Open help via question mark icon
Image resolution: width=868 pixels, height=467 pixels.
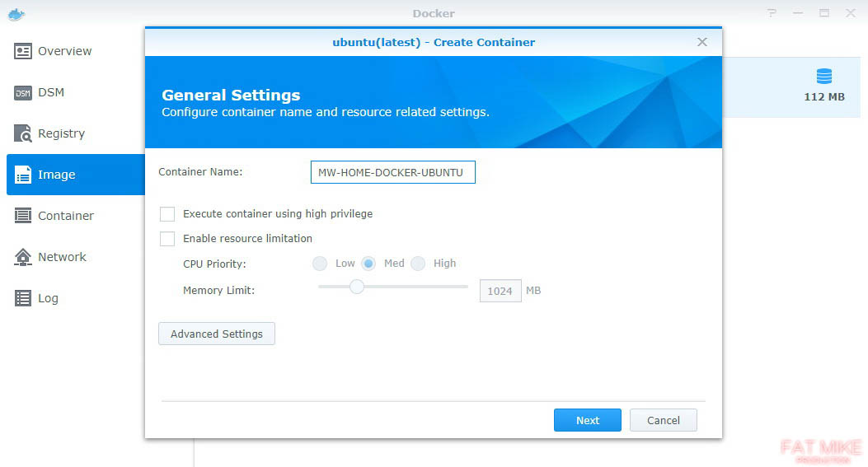772,12
